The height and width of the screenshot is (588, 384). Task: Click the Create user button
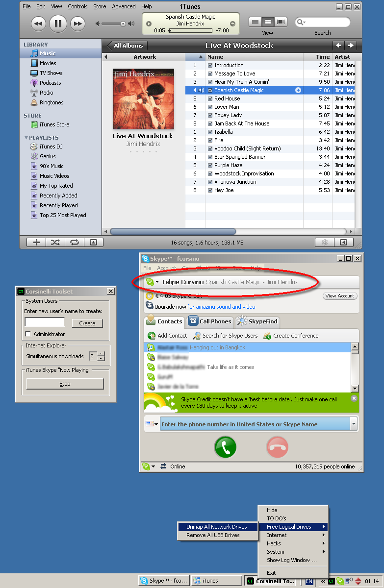pyautogui.click(x=87, y=323)
